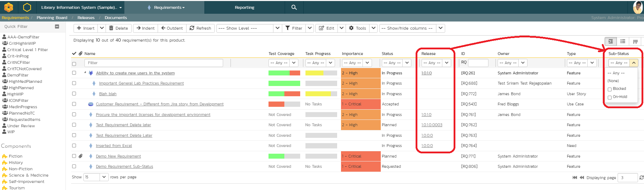The image size is (644, 190).
Task: Collapse the Quick Filter panel icon
Action: (x=57, y=26)
